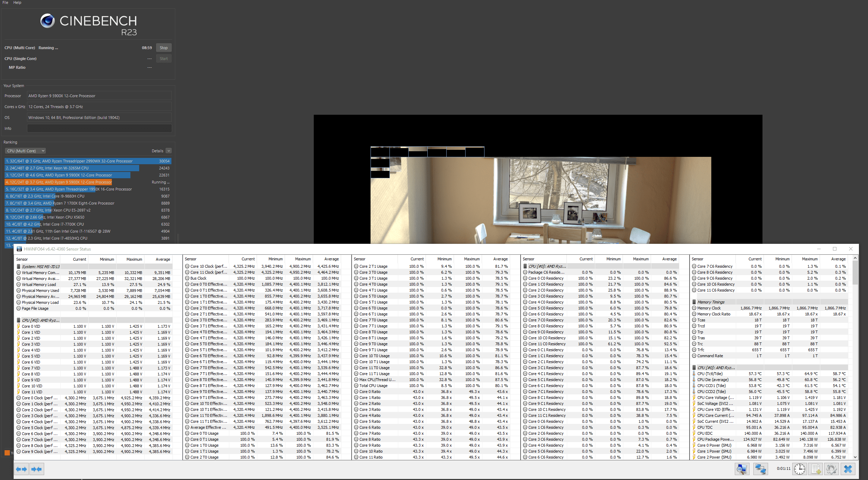The image size is (868, 480).
Task: Open the CPU (Multi Core) ranking dropdown
Action: pos(26,151)
